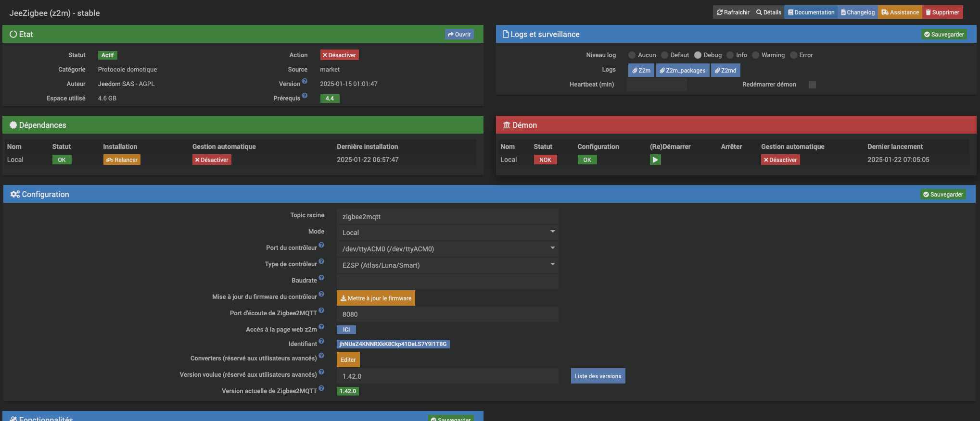Select Warning log level
Image resolution: width=980 pixels, height=421 pixels.
756,55
